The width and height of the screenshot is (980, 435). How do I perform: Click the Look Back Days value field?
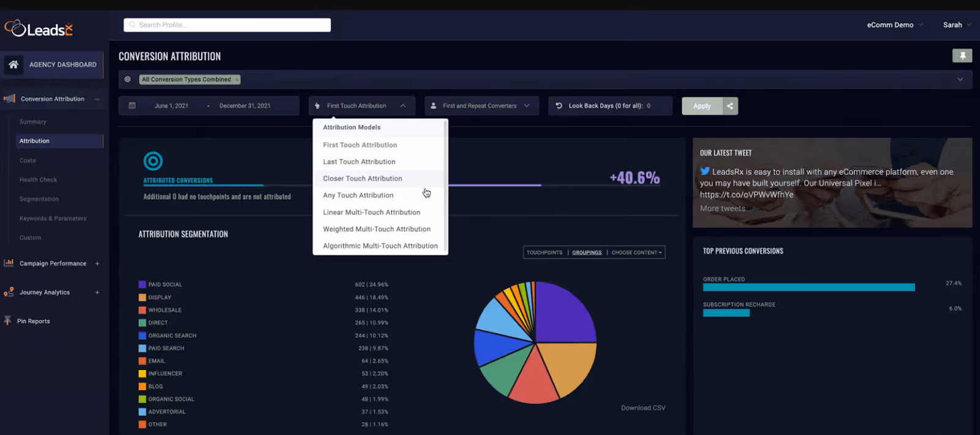pos(649,106)
